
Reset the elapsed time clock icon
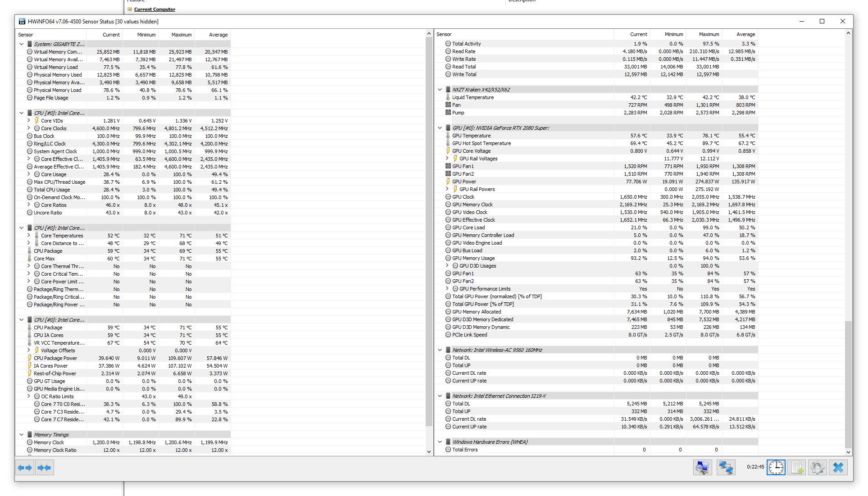pyautogui.click(x=776, y=468)
